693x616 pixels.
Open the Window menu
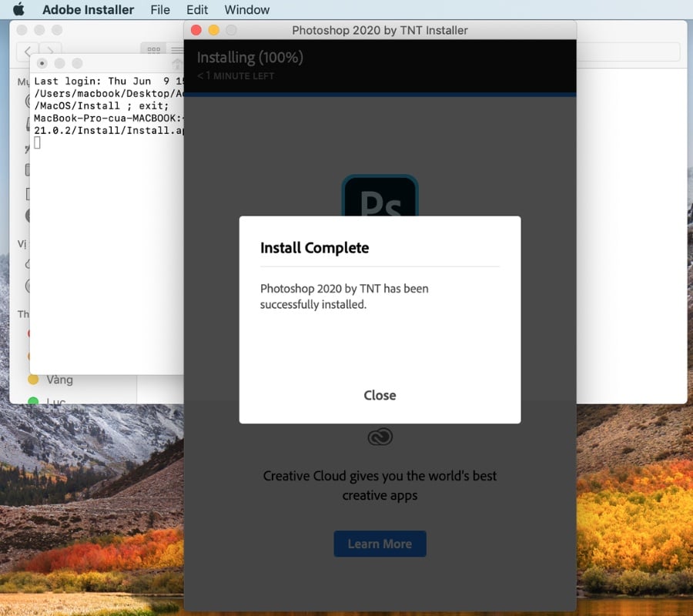click(x=246, y=10)
